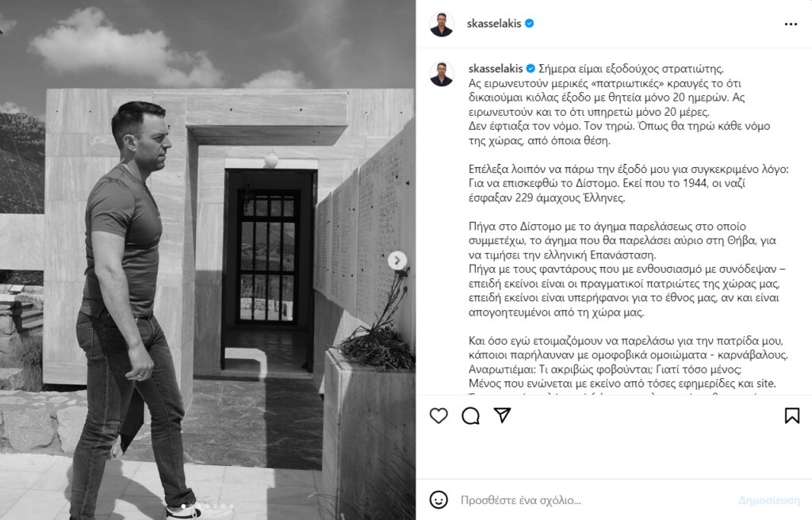
Task: Open comments via the speech bubble icon
Action: tap(470, 415)
